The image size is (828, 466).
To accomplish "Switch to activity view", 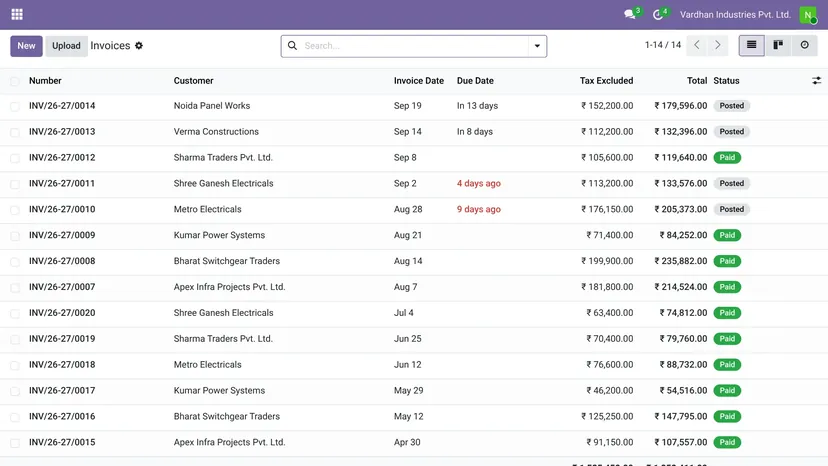I will tap(804, 45).
